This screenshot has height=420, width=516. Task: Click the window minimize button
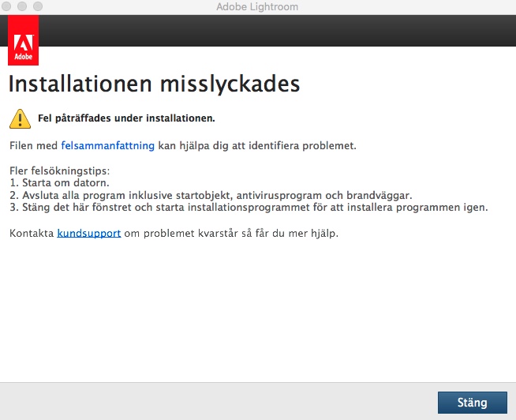[22, 6]
